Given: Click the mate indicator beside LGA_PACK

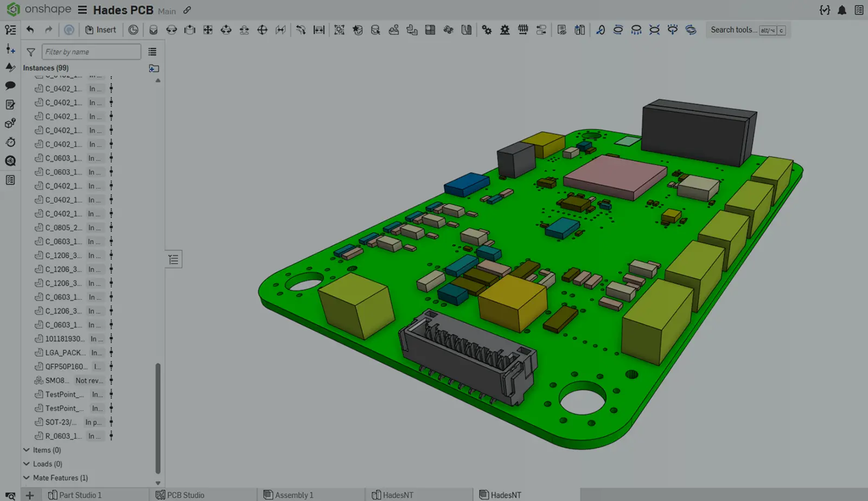Looking at the screenshot, I should click(111, 353).
